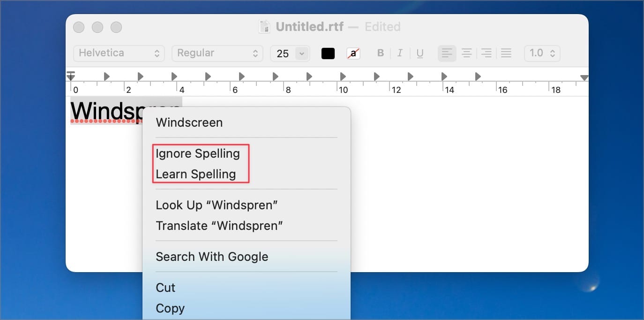Viewport: 644px width, 320px height.
Task: Justify the text alignment
Action: pos(506,53)
